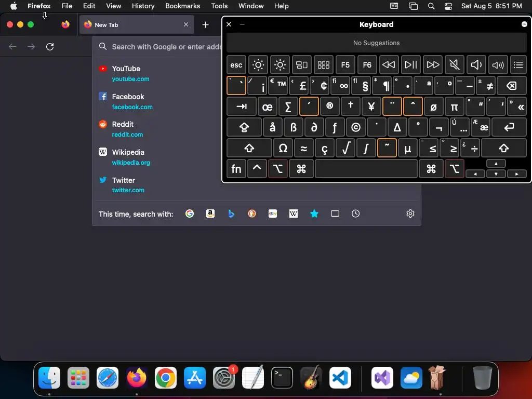Open the Window menu
The height and width of the screenshot is (399, 532).
click(x=251, y=6)
